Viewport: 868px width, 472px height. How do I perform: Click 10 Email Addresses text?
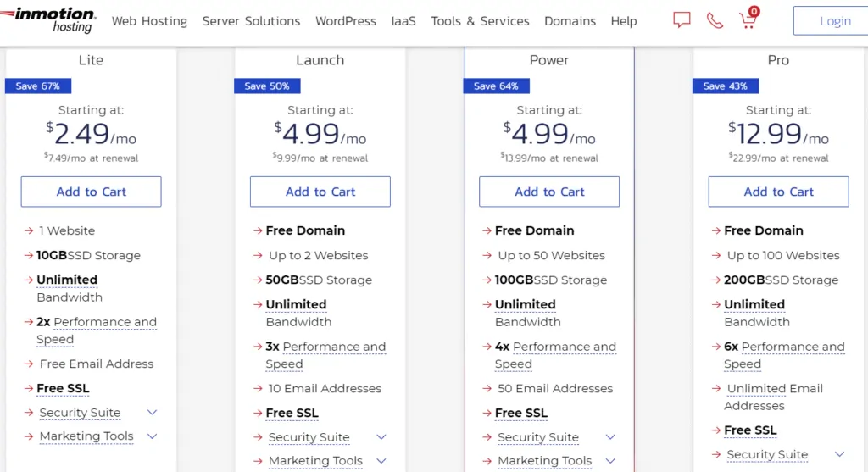point(325,388)
